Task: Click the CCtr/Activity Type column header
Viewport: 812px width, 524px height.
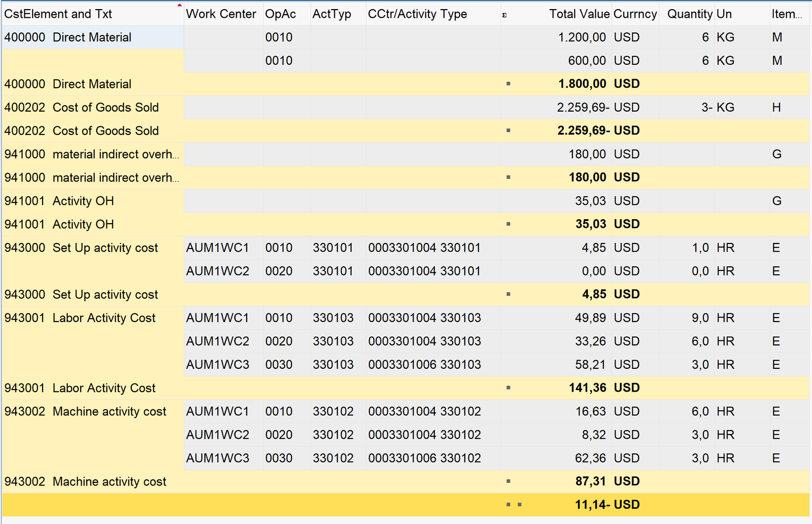Action: click(417, 14)
